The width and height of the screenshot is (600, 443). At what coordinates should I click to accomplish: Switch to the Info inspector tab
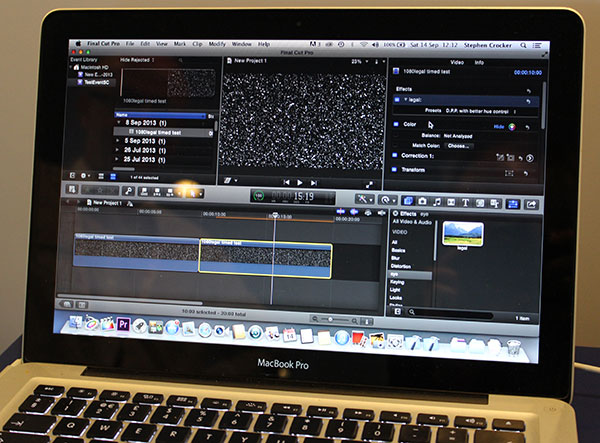pyautogui.click(x=479, y=62)
